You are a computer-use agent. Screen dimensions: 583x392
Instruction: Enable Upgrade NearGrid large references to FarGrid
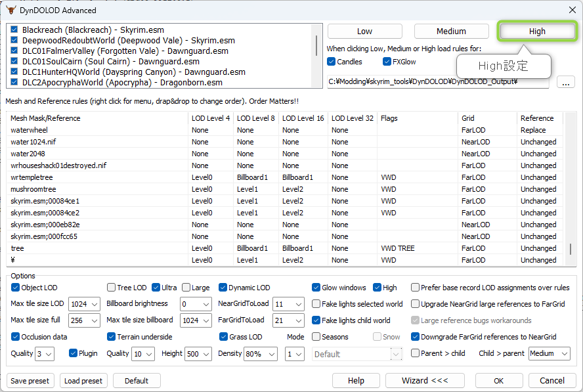pyautogui.click(x=415, y=304)
